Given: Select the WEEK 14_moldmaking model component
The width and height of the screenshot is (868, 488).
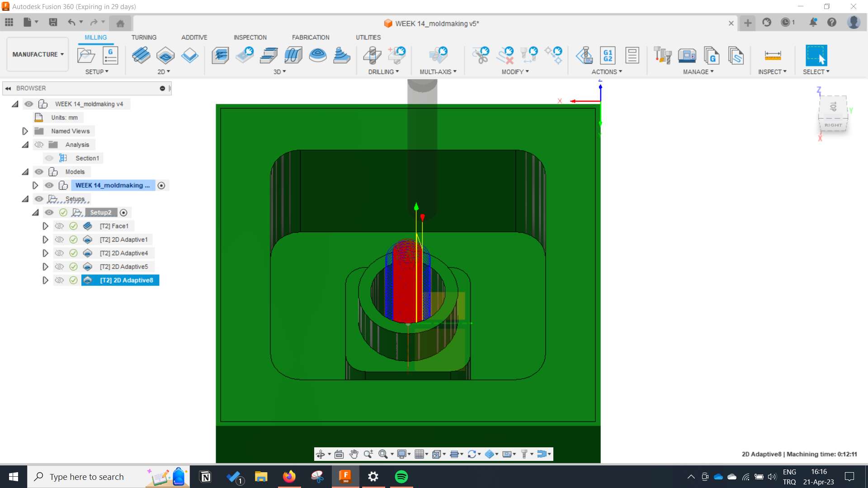Looking at the screenshot, I should 112,185.
